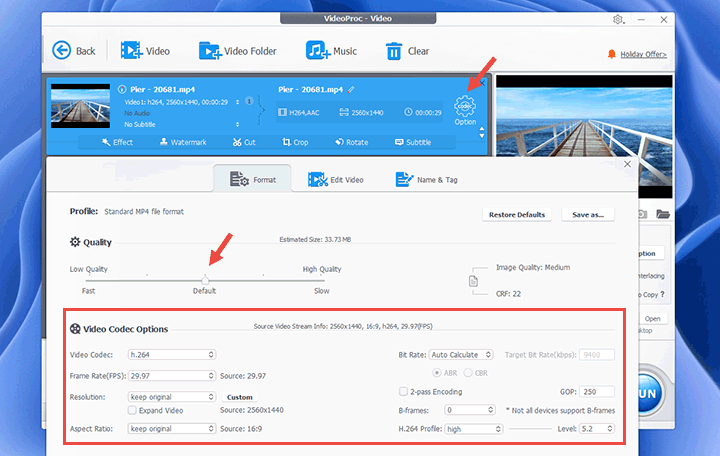Open the B-frames dropdown
Viewport: 720px width, 456px height.
(x=470, y=410)
